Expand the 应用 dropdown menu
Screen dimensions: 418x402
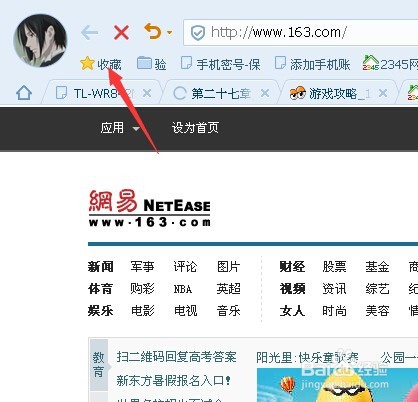120,128
